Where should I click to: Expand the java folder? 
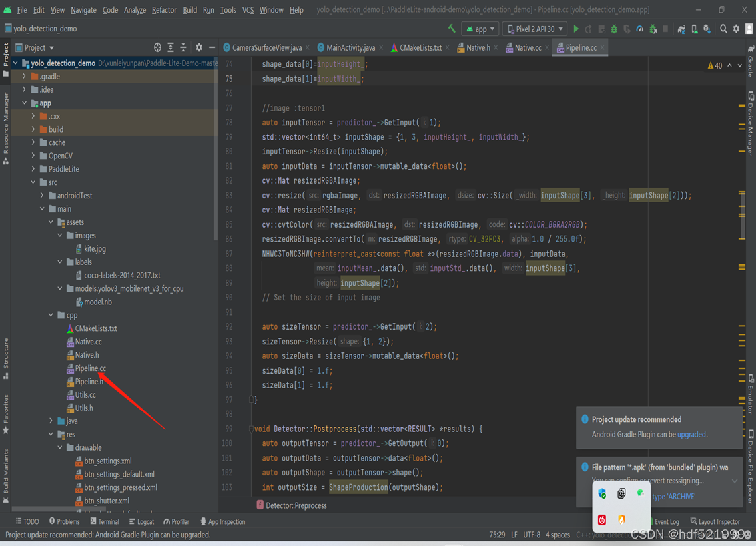(x=51, y=421)
